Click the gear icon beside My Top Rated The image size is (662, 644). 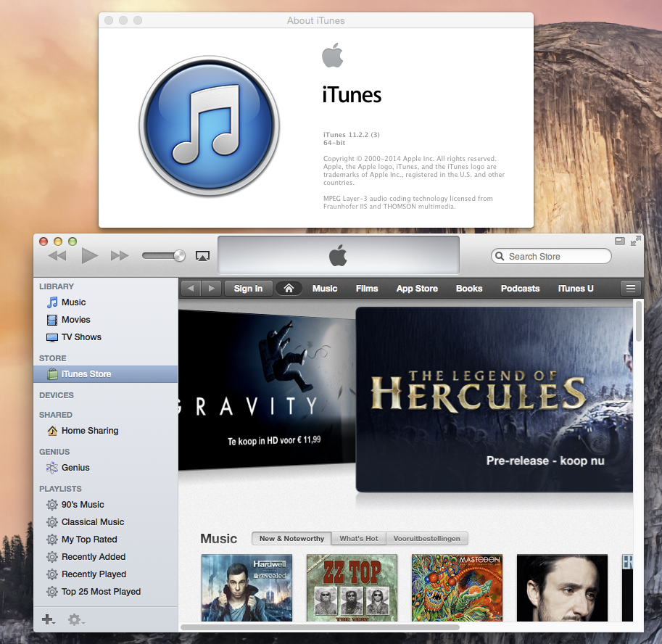pos(52,540)
